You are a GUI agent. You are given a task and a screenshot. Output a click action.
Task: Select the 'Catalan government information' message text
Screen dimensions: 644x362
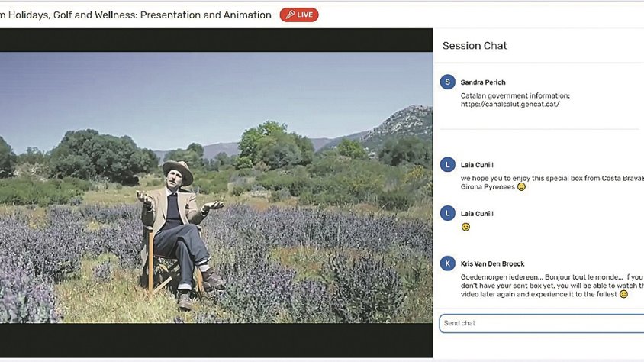pos(515,95)
